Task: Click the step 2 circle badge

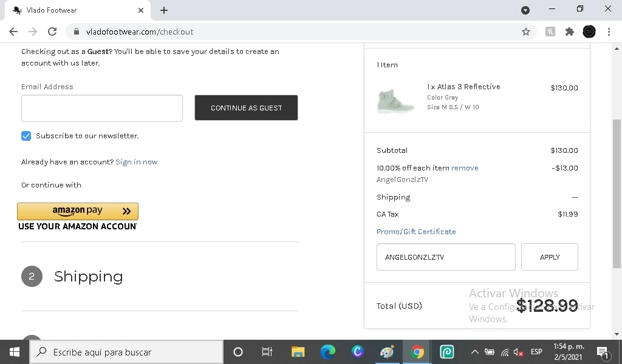Action: point(32,276)
